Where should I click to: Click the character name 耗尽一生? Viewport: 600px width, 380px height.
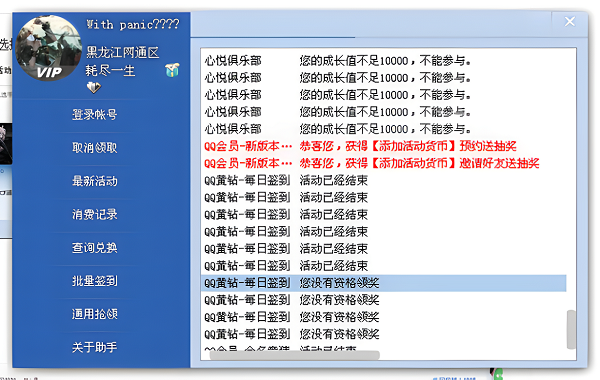[x=110, y=70]
